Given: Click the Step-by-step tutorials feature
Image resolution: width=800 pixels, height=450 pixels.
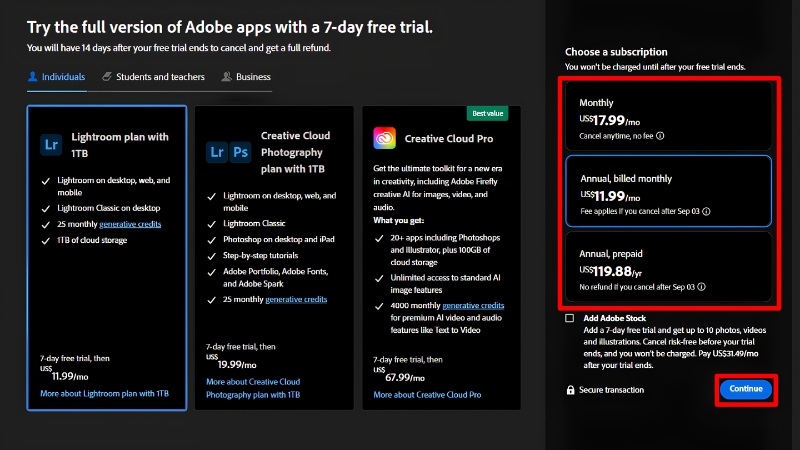Looking at the screenshot, I should point(260,256).
